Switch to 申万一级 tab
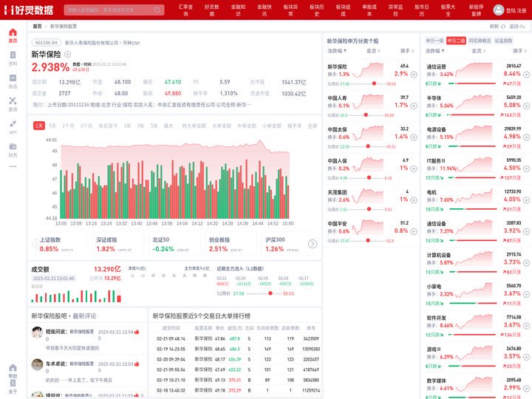 pos(434,41)
